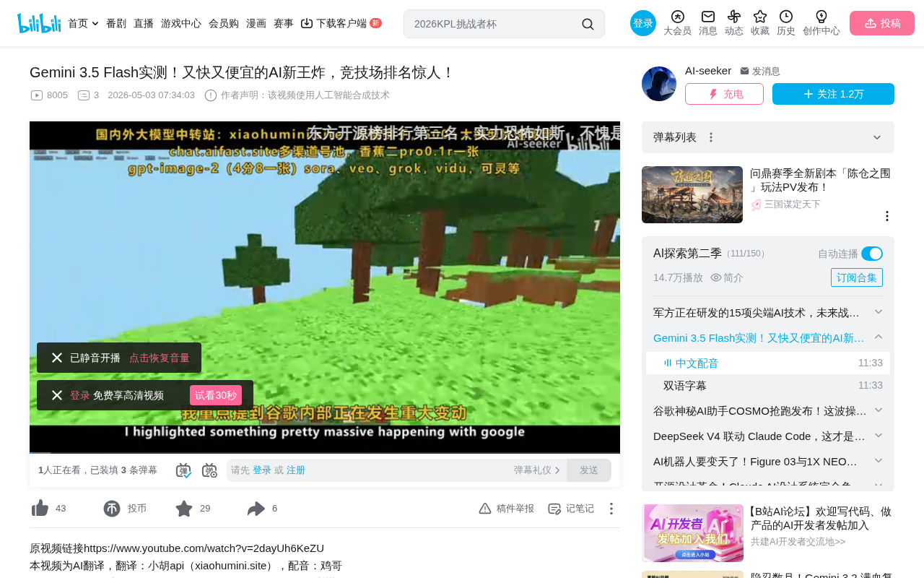Select 中文配音 episode part

[x=768, y=363]
